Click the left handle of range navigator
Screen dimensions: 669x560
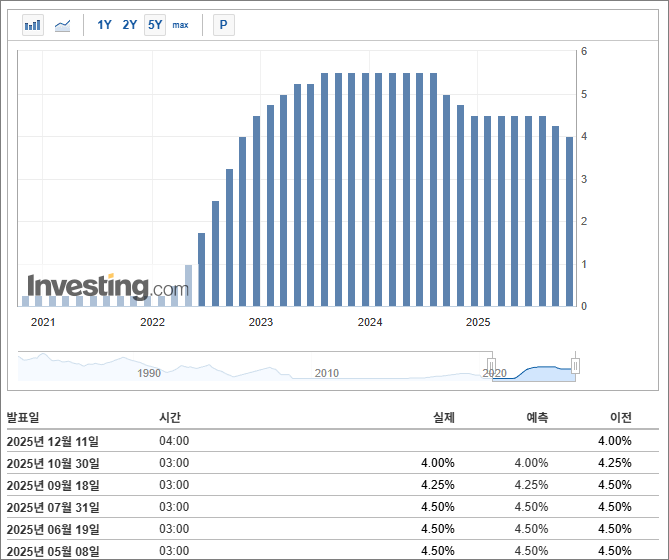pos(491,366)
